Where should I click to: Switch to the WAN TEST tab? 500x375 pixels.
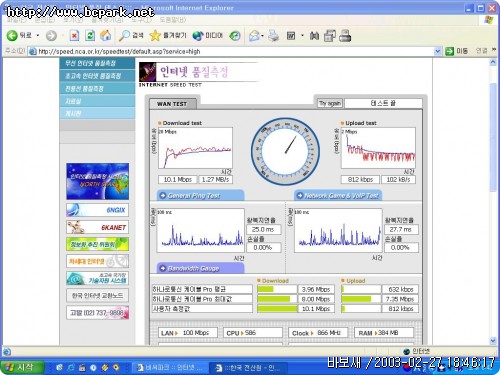173,104
